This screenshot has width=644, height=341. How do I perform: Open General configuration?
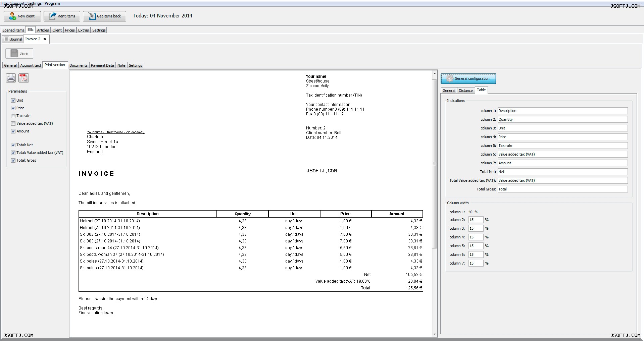(x=468, y=78)
